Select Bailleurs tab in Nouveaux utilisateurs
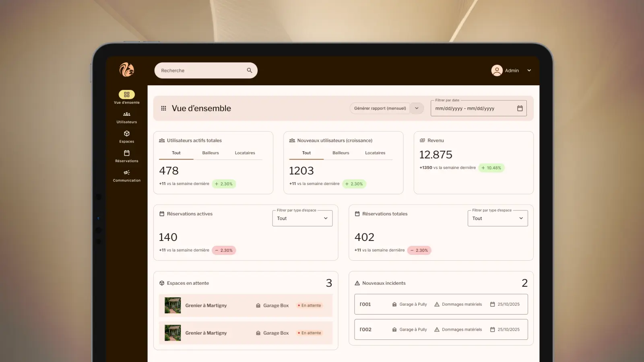The width and height of the screenshot is (644, 362). click(x=341, y=153)
